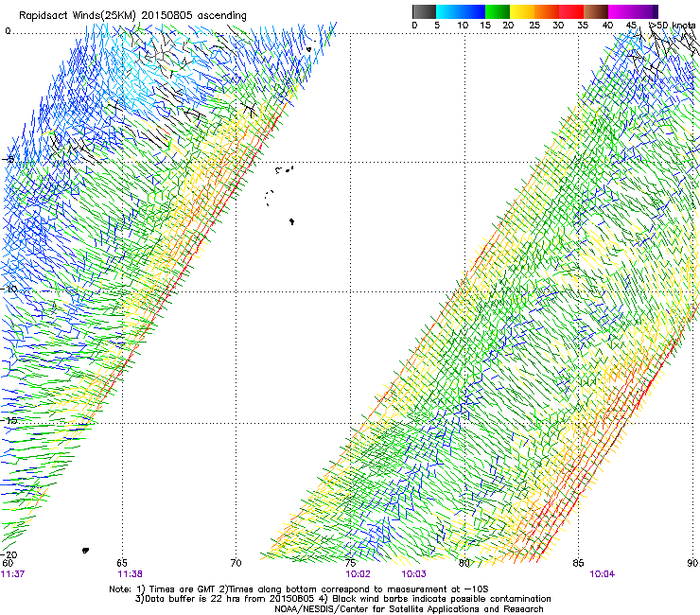
Task: Click the dark purple 45-50 knots segment
Action: [645, 11]
